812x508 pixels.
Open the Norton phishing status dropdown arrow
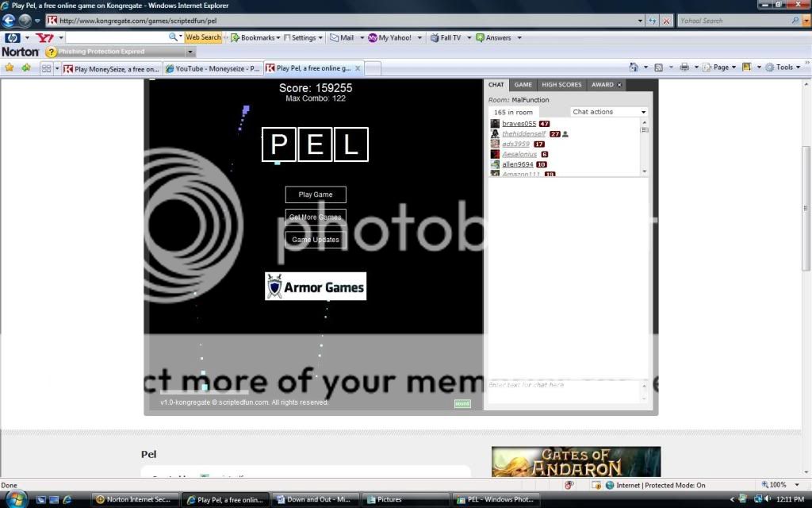190,52
